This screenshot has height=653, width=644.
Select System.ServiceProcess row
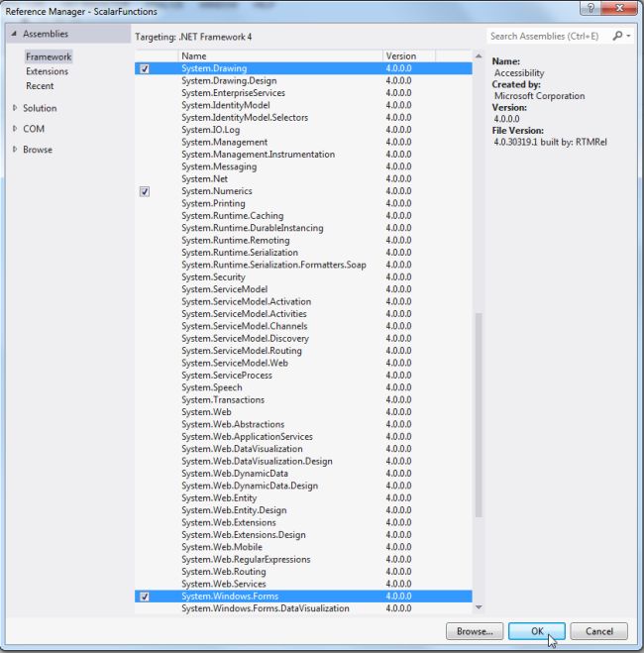click(x=303, y=376)
